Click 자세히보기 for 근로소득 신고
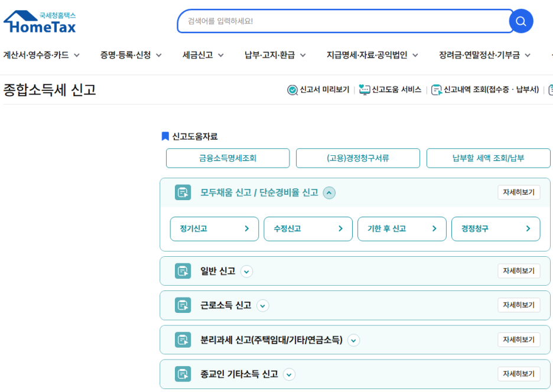The image size is (553, 392). click(x=519, y=305)
